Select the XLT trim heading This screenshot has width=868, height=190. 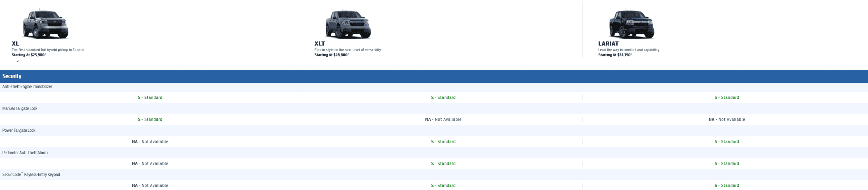pos(320,43)
